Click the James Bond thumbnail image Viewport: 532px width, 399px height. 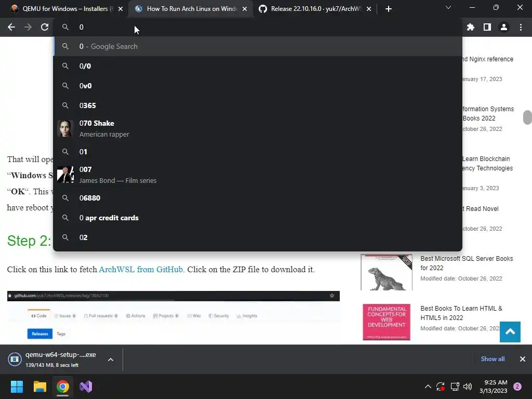tap(65, 175)
